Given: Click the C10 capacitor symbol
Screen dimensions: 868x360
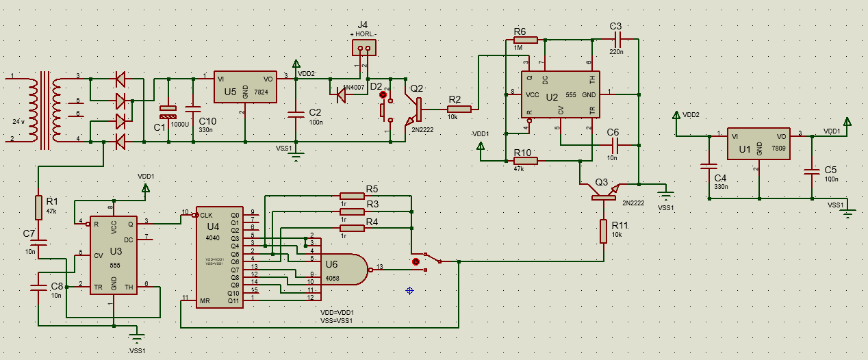Looking at the screenshot, I should [194, 110].
